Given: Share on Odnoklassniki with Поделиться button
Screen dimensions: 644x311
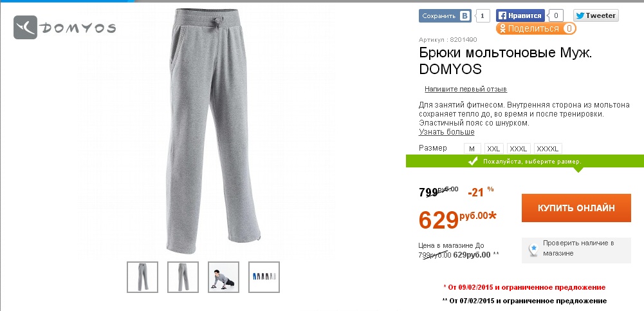Looking at the screenshot, I should pyautogui.click(x=536, y=28).
